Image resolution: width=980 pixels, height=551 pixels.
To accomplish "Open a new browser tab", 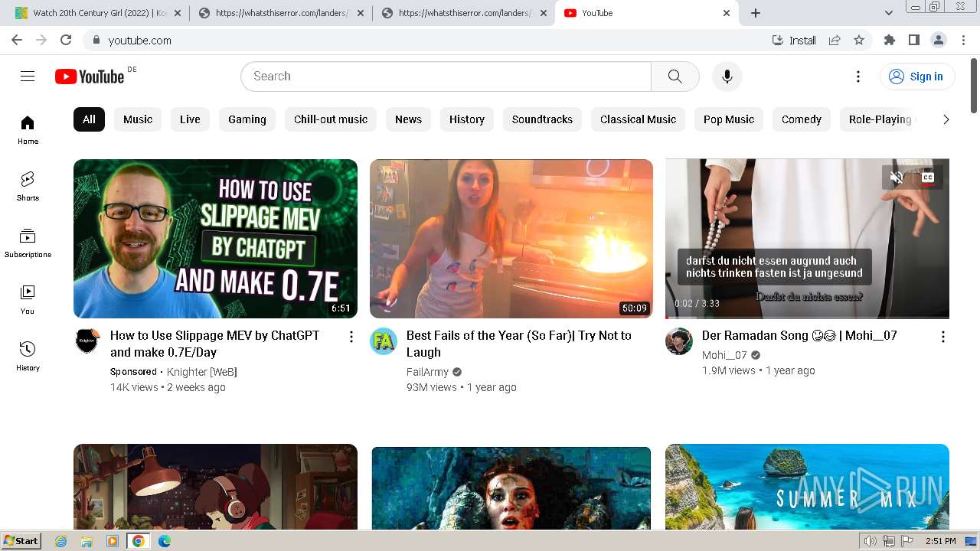I will 756,13.
